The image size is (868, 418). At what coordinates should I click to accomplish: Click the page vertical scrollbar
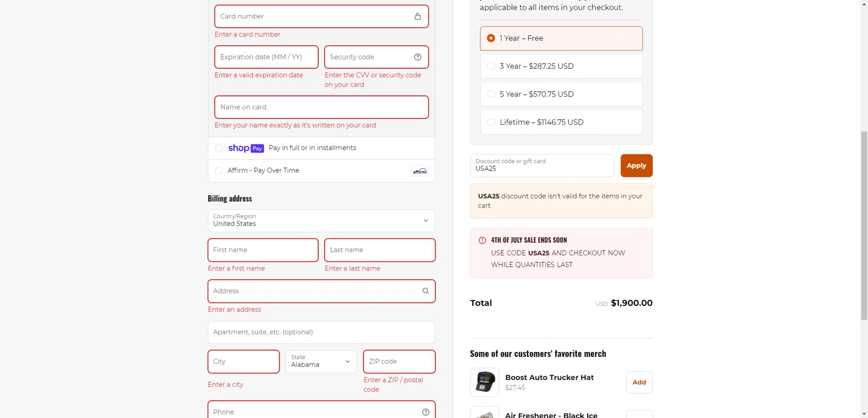pos(864,225)
